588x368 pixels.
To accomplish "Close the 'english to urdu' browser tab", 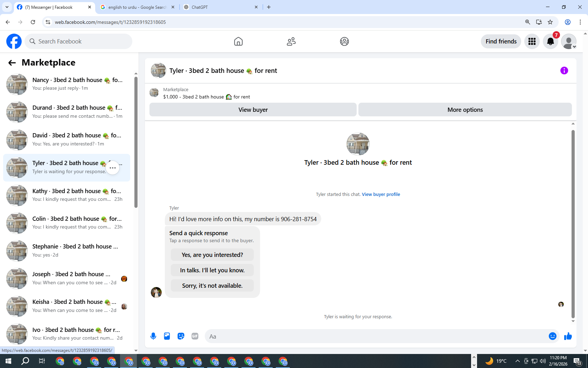I will coord(173,7).
